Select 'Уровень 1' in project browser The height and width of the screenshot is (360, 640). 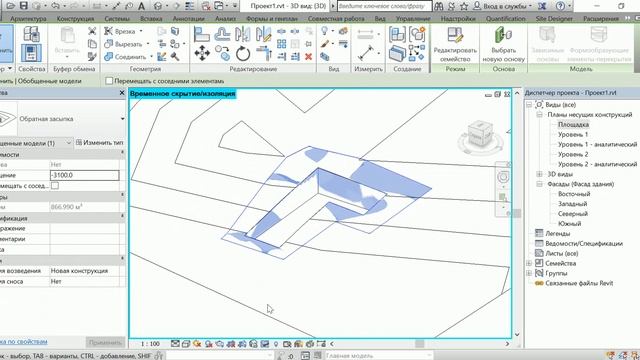click(x=573, y=134)
